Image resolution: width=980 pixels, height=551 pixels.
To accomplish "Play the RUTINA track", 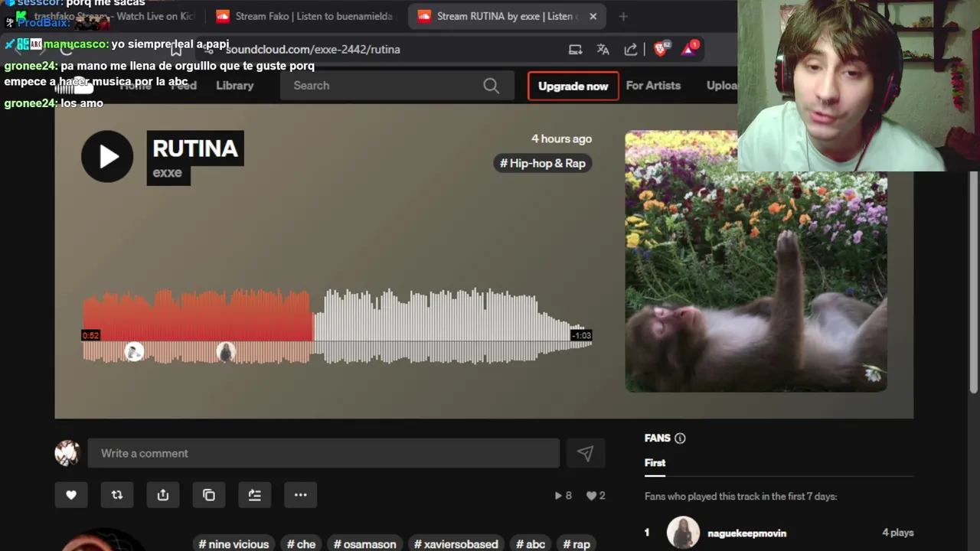I will point(107,156).
